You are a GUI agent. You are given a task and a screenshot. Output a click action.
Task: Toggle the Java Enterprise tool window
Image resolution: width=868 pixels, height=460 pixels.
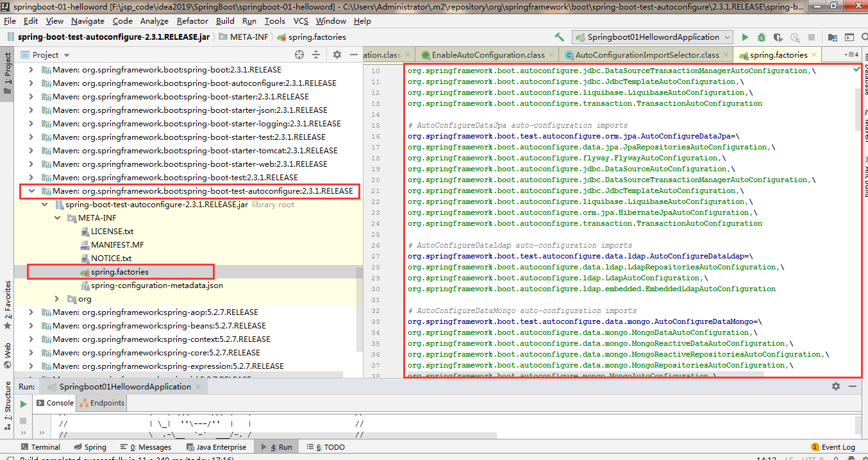point(215,447)
